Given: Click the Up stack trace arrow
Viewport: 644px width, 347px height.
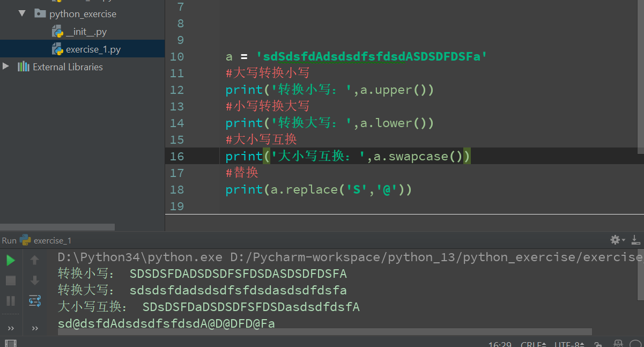Looking at the screenshot, I should pyautogui.click(x=35, y=261).
